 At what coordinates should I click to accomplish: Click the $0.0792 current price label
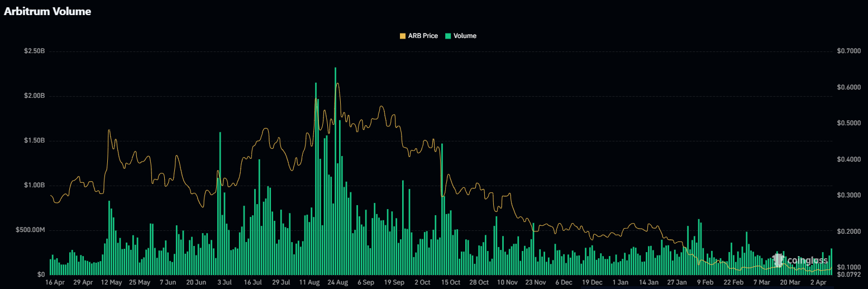coord(848,274)
